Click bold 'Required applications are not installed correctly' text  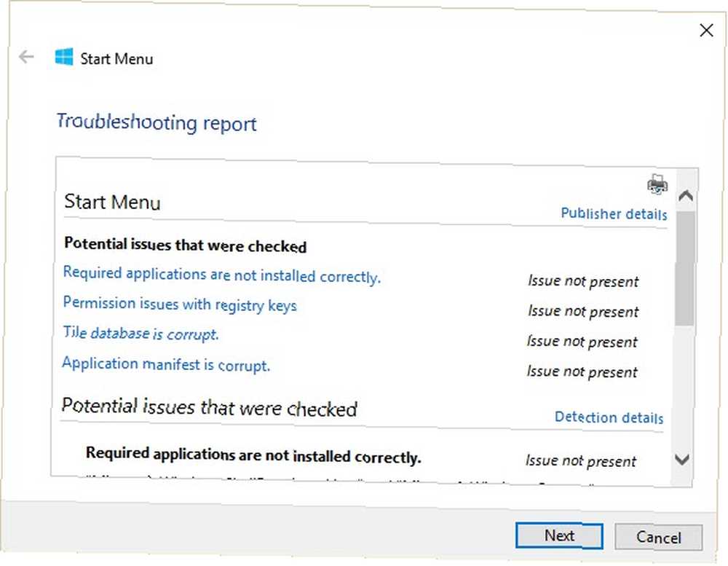tap(253, 455)
